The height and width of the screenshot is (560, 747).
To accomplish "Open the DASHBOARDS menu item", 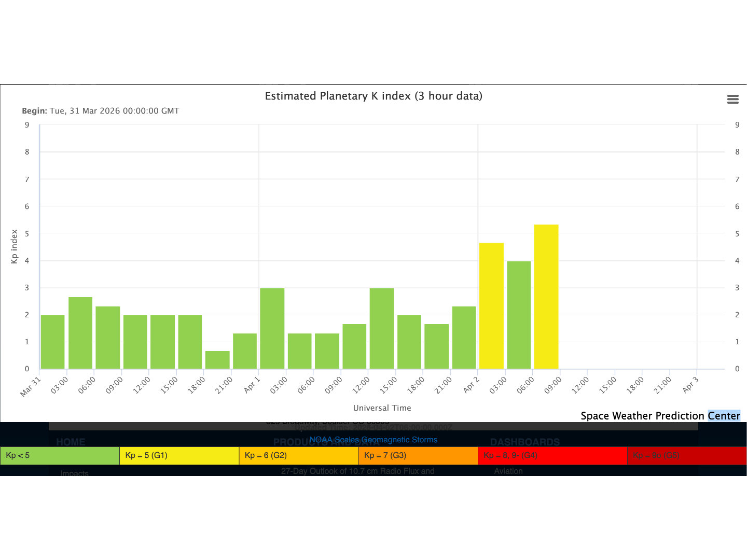I will tap(524, 442).
